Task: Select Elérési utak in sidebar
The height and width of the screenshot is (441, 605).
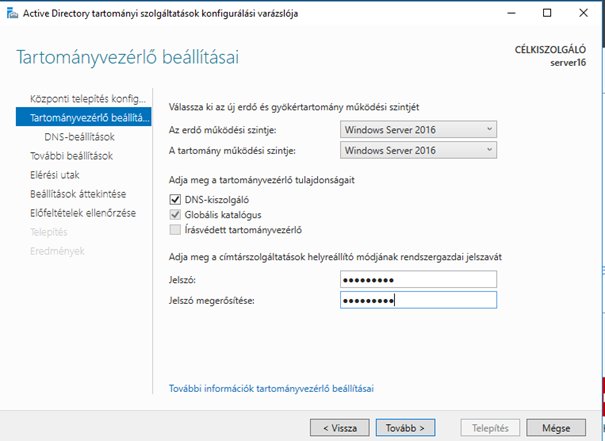Action: coord(56,174)
